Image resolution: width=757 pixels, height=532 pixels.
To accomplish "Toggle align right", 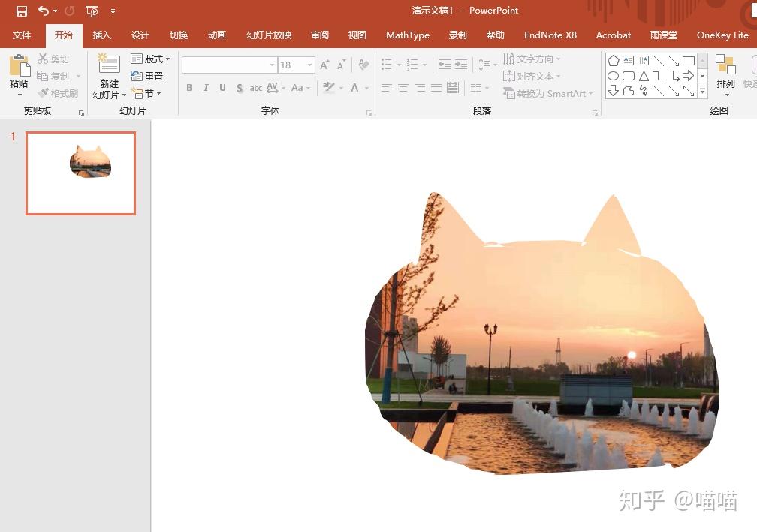I will pos(420,88).
